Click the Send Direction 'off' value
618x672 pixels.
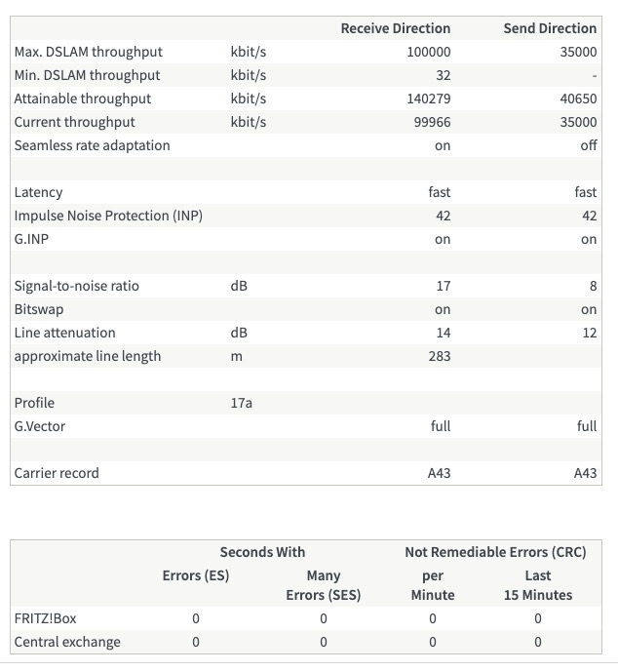pyautogui.click(x=588, y=145)
